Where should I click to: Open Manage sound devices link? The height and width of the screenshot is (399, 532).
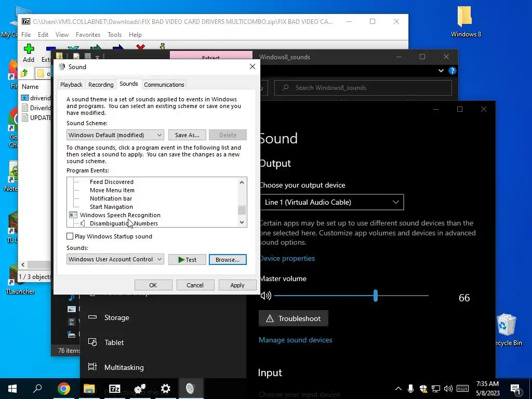tap(295, 340)
